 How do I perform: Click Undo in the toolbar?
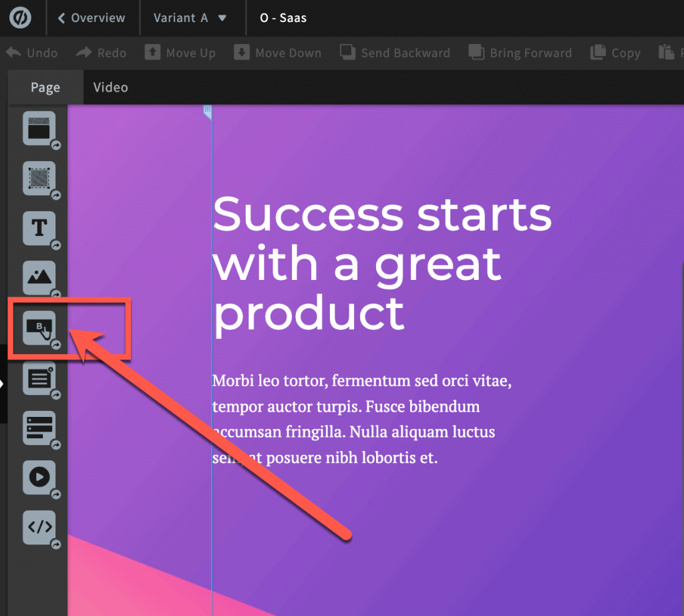(x=32, y=53)
